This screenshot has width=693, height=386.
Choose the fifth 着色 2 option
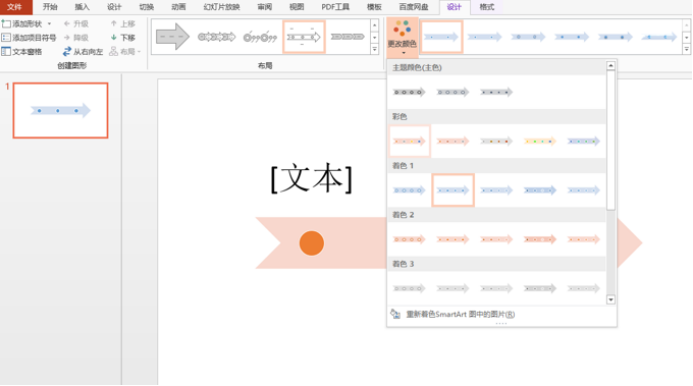(583, 239)
